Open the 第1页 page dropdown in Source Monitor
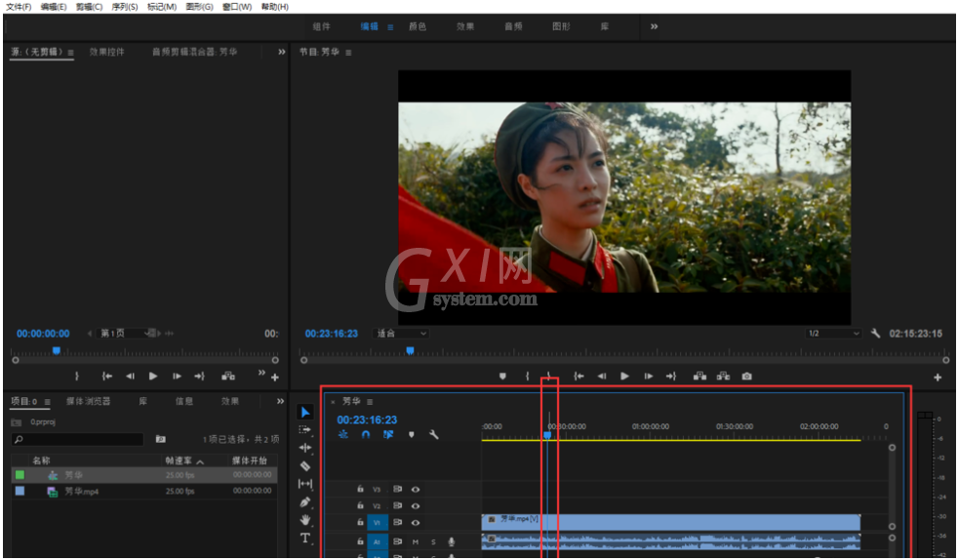This screenshot has height=560, width=958. tap(126, 334)
